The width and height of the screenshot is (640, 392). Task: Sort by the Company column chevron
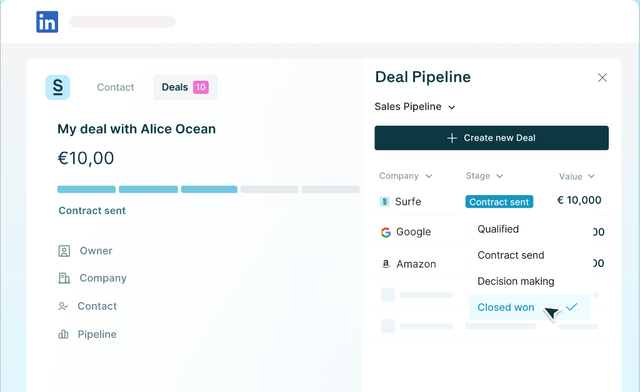click(x=429, y=176)
